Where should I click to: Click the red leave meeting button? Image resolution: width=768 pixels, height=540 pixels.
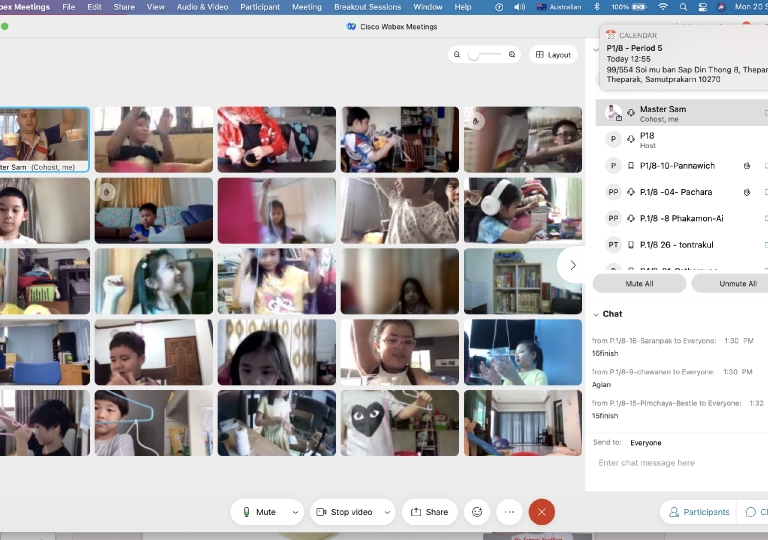[542, 512]
